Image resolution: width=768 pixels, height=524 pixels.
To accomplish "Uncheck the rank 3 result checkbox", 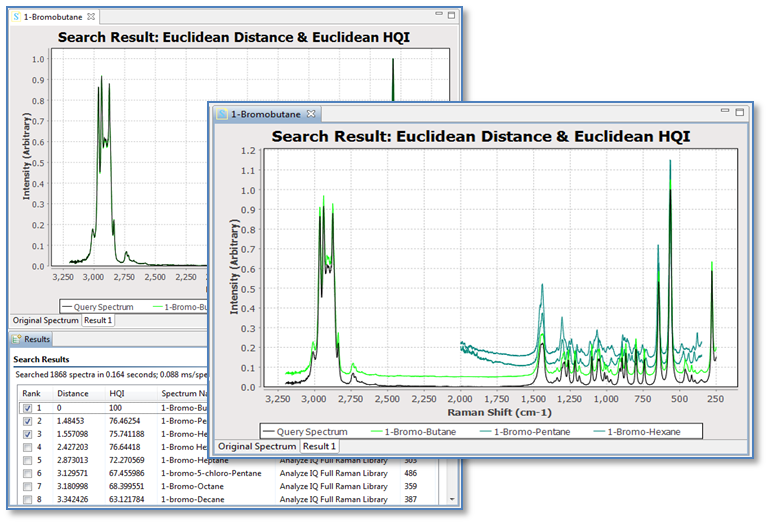I will [x=27, y=434].
